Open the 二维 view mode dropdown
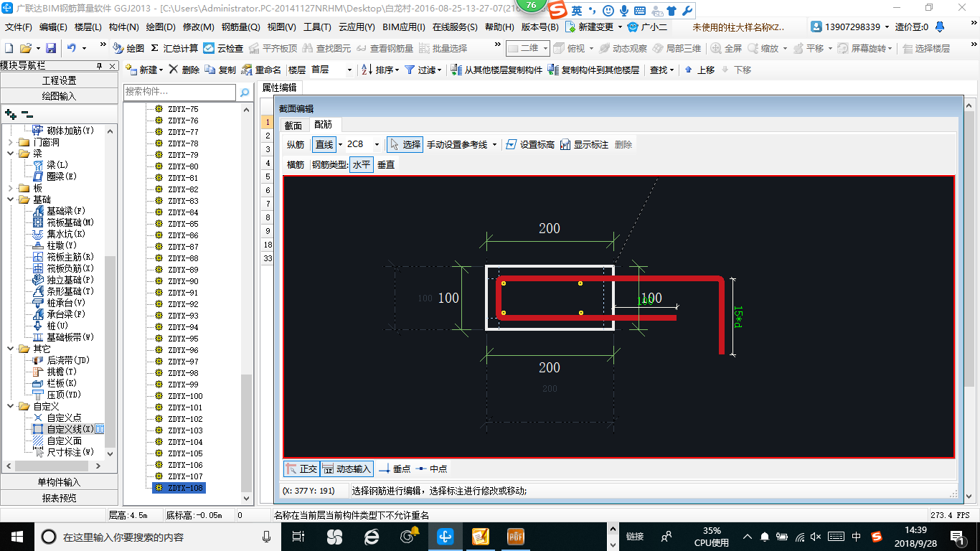This screenshot has width=980, height=551. (545, 48)
